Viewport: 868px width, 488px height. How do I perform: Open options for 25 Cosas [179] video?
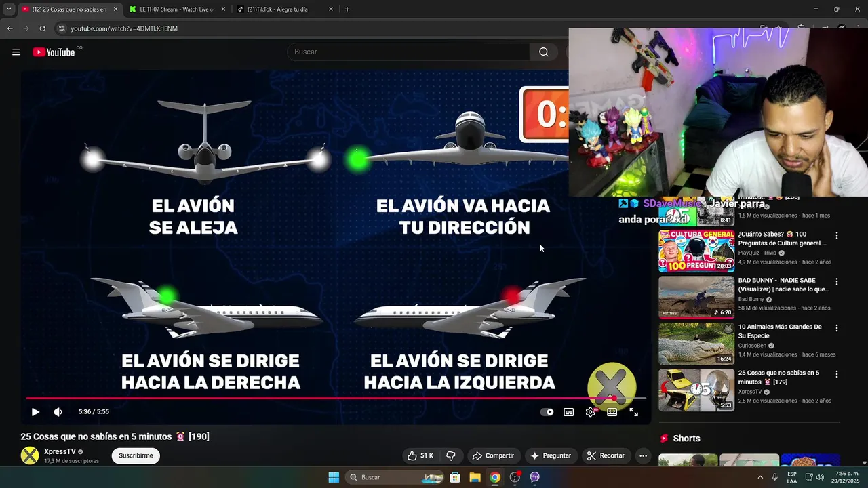pyautogui.click(x=837, y=374)
